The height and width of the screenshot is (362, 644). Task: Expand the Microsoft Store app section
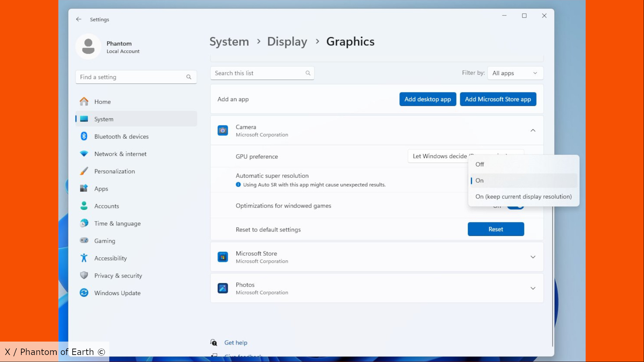[x=533, y=257]
